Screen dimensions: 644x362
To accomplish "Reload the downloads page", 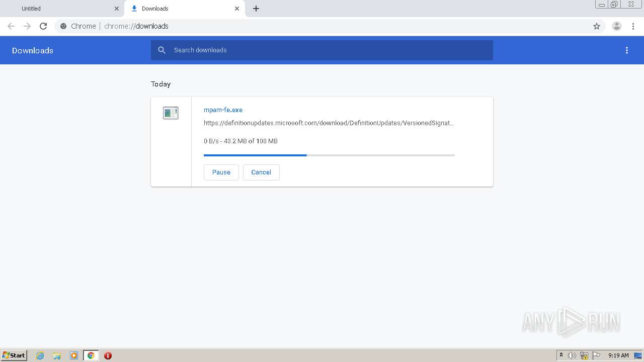I will coord(43,26).
